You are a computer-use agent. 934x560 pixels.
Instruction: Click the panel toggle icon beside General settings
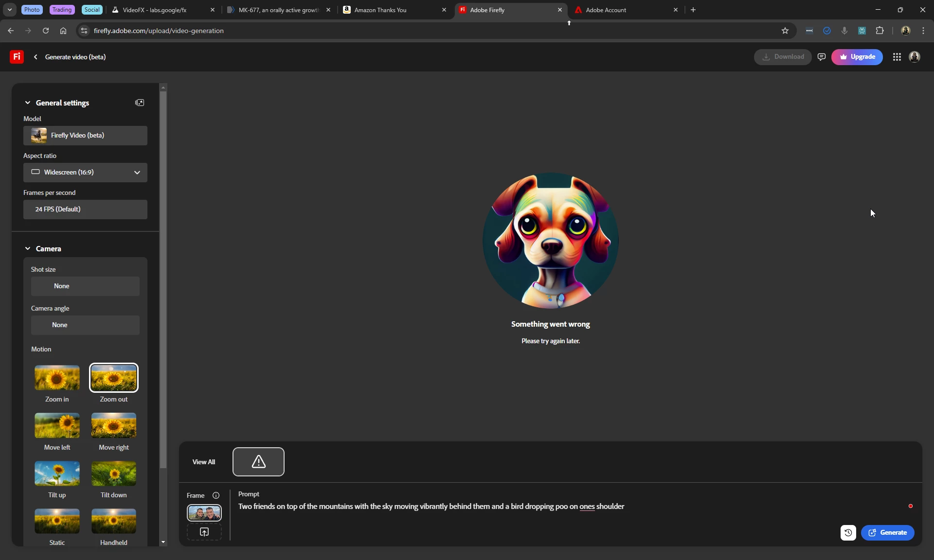(x=140, y=103)
